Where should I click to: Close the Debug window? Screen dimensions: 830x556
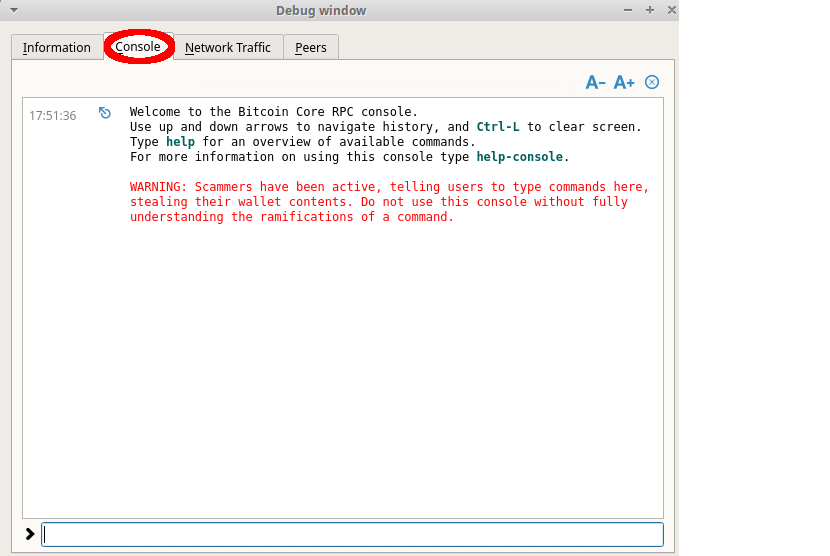(672, 10)
